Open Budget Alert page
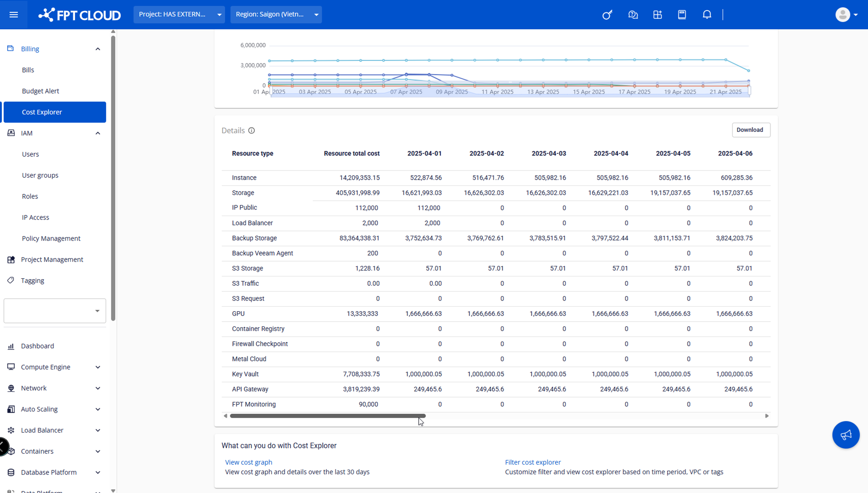This screenshot has height=493, width=868. (x=40, y=91)
